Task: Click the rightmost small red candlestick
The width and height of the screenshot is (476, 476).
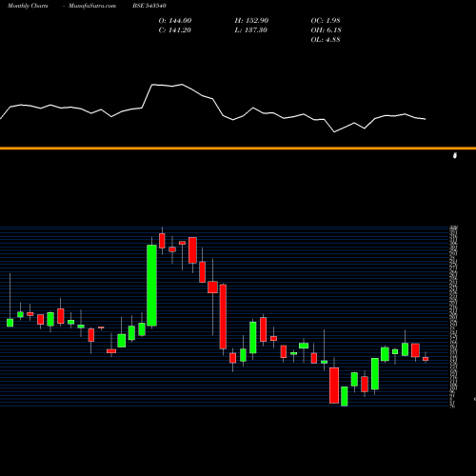Action: (426, 359)
